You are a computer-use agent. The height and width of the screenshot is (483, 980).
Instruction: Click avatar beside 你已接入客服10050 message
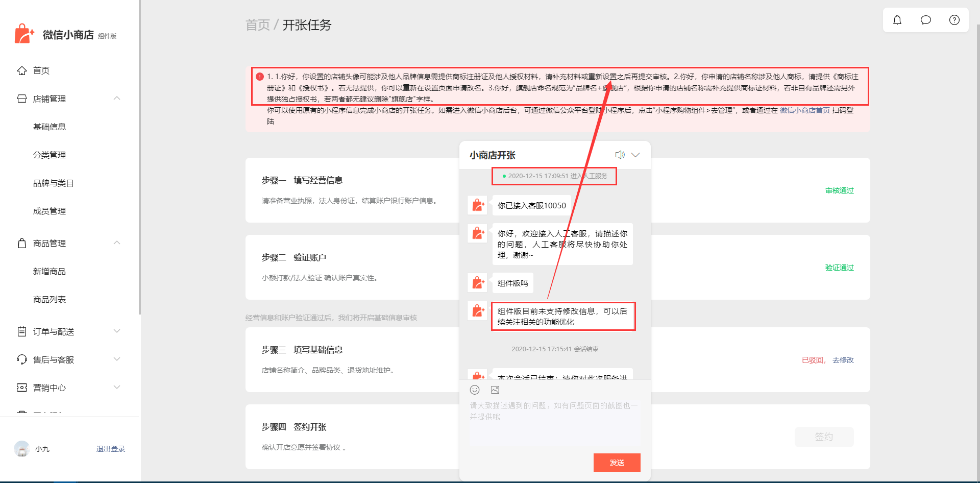[x=477, y=205]
